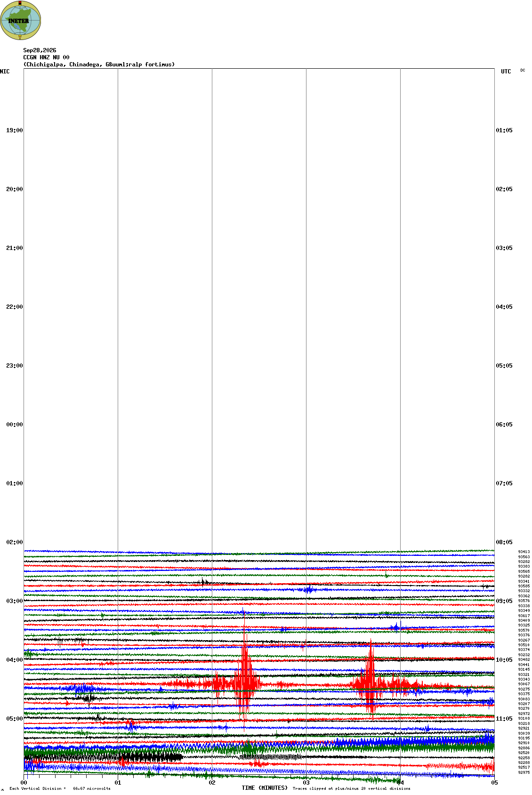This screenshot has height=795, width=532.
Task: Click the 92975 trace count value
Action: pyautogui.click(x=524, y=772)
